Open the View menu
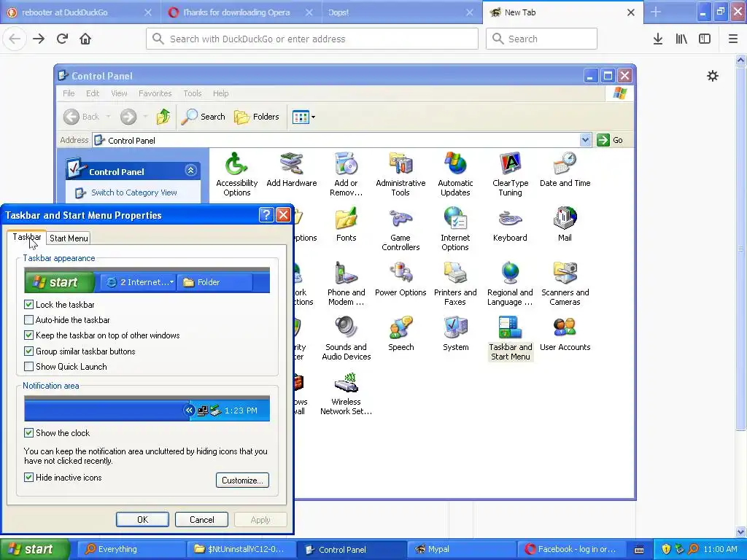 click(x=119, y=93)
